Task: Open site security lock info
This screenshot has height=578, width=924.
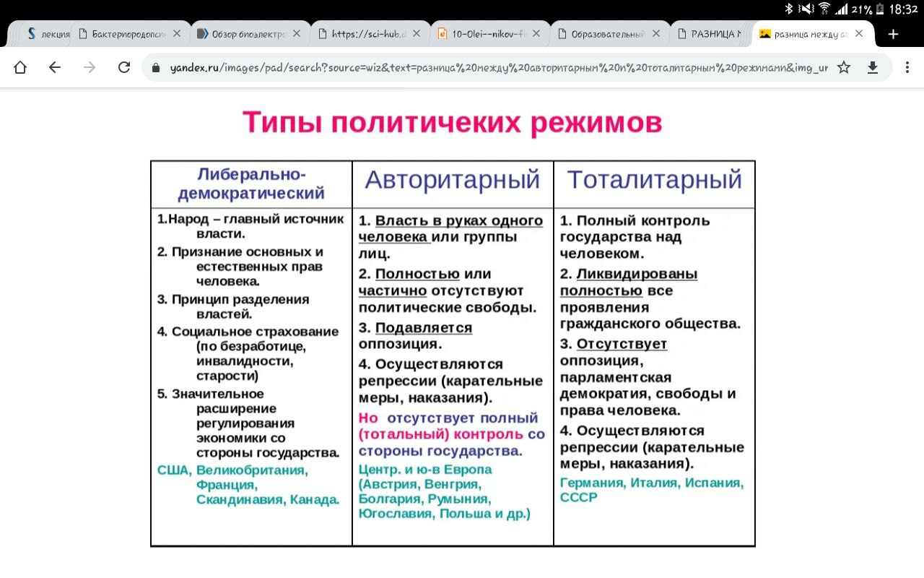Action: [x=155, y=68]
